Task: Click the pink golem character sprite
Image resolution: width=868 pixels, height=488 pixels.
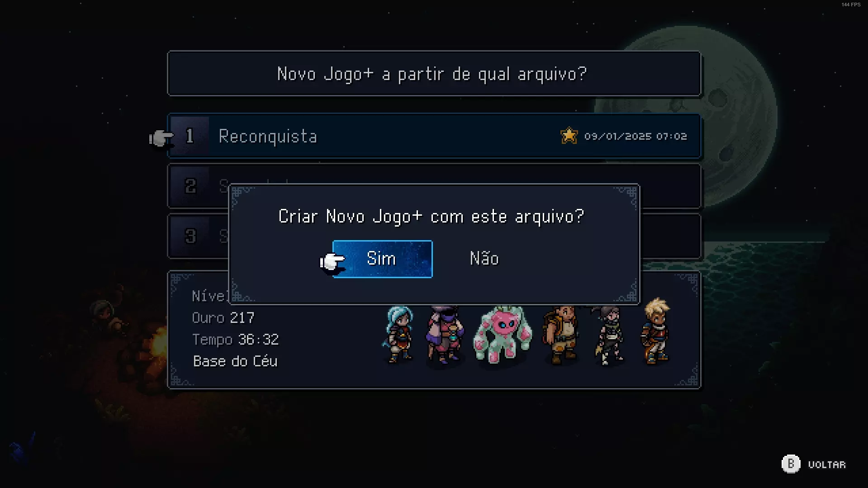Action: click(503, 335)
